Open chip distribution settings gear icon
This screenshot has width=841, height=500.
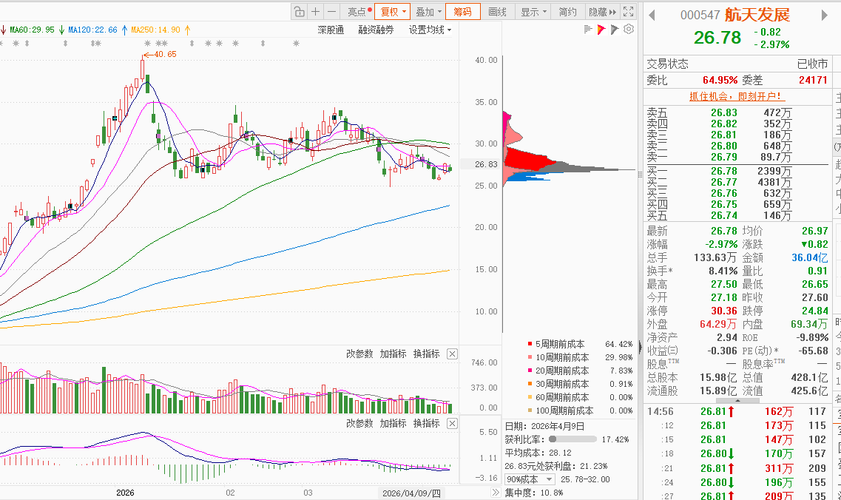(629, 29)
